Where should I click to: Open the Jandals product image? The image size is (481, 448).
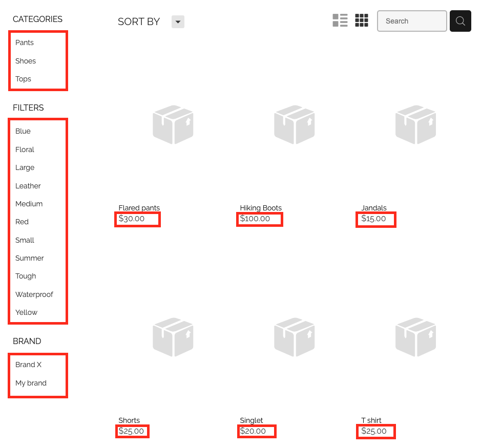pos(415,124)
